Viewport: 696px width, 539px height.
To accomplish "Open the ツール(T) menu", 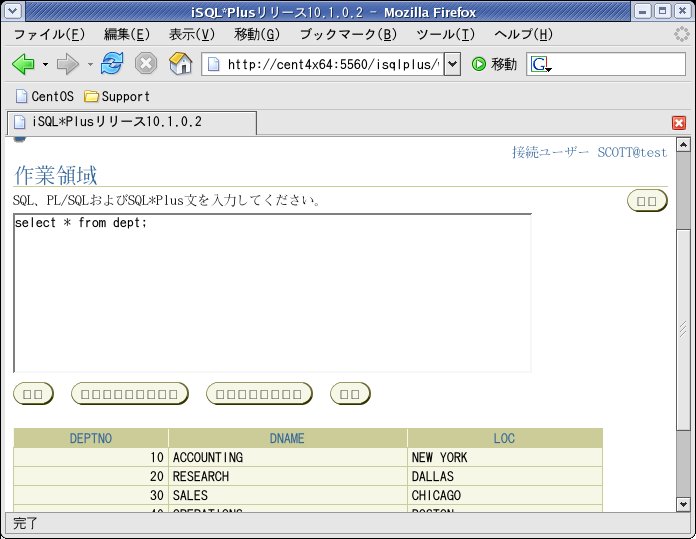I will pos(445,34).
